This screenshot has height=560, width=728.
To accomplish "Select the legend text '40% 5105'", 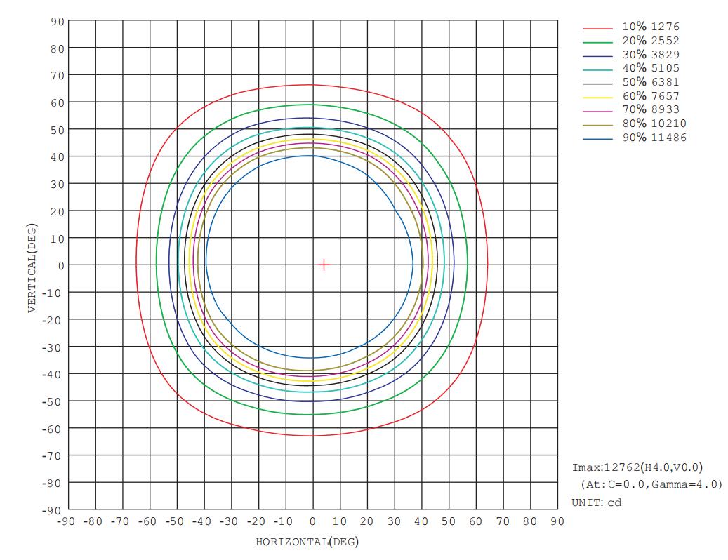I will [x=651, y=68].
